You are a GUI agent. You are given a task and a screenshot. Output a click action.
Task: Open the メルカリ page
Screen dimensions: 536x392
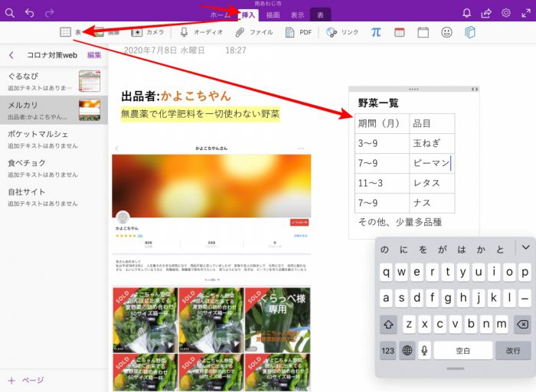[54, 110]
